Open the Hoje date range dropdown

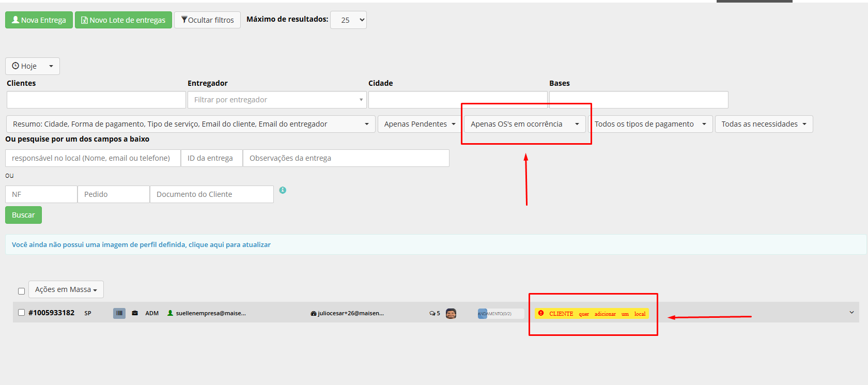[x=33, y=66]
